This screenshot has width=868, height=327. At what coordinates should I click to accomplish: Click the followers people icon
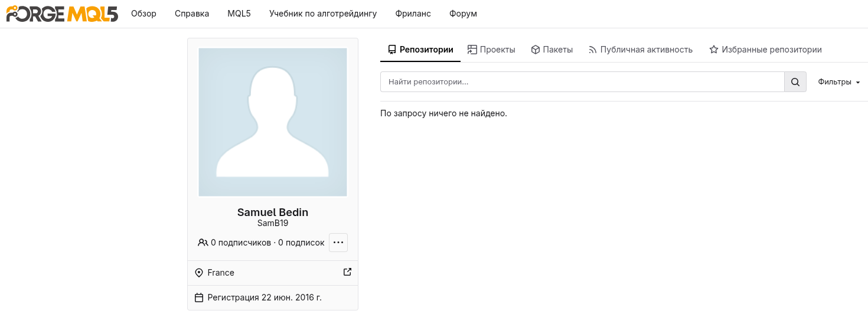pos(203,243)
